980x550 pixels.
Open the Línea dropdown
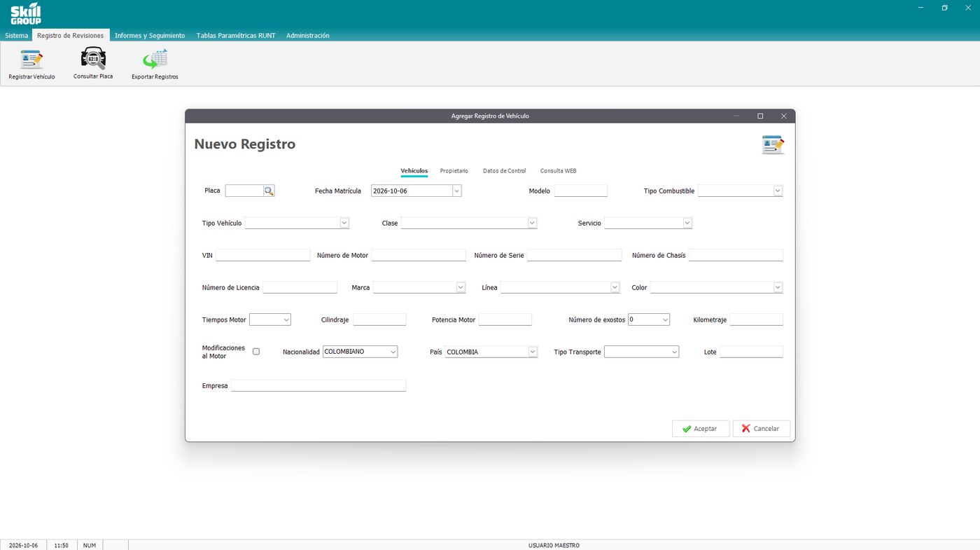click(615, 287)
